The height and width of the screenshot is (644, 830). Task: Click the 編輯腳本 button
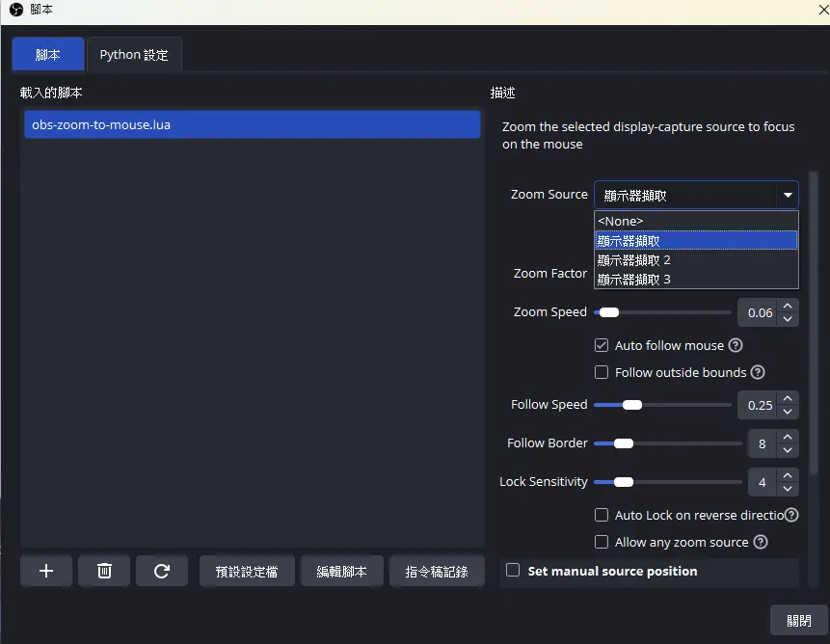tap(341, 572)
